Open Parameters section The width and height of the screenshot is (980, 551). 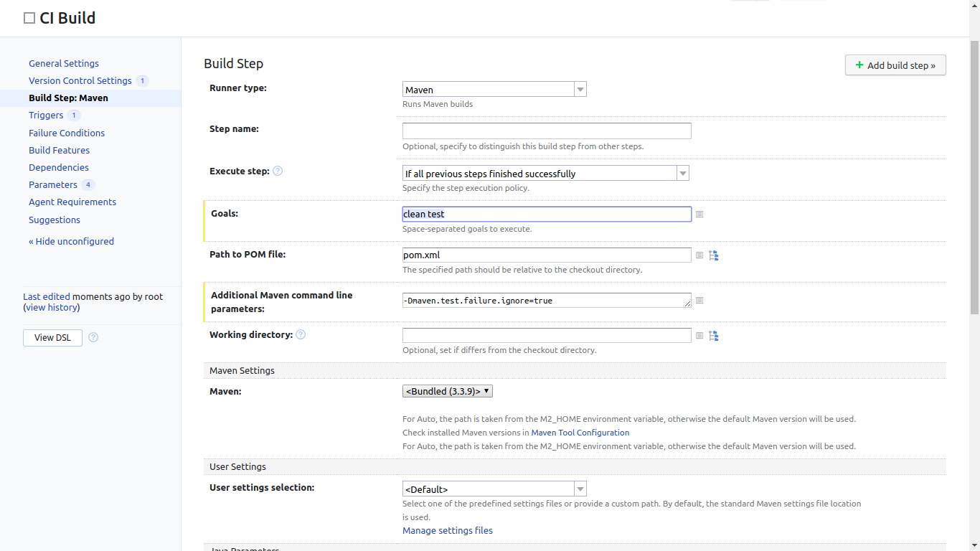pos(53,185)
